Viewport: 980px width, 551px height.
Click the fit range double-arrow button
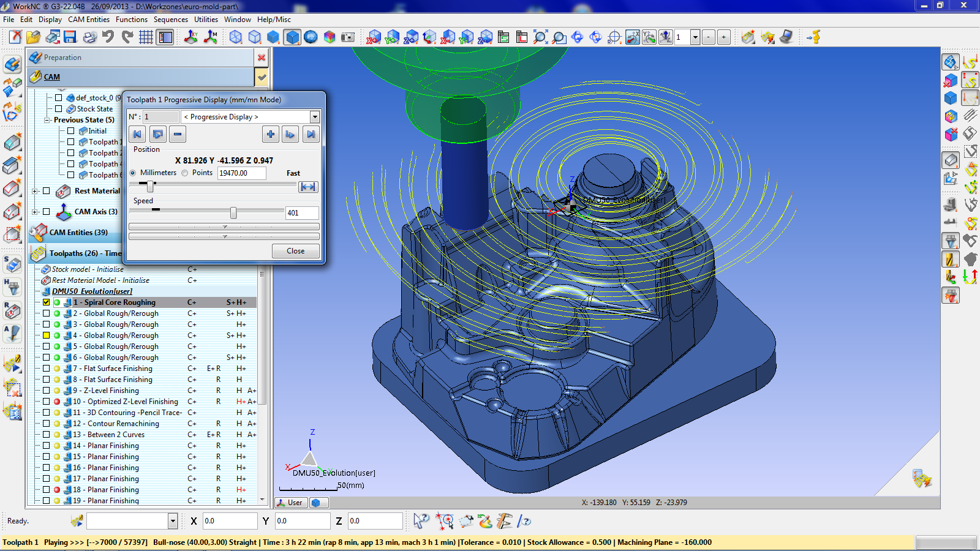click(x=308, y=187)
